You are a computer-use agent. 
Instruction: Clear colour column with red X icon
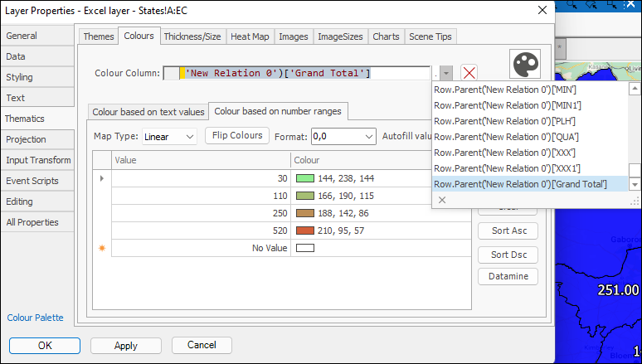[469, 73]
